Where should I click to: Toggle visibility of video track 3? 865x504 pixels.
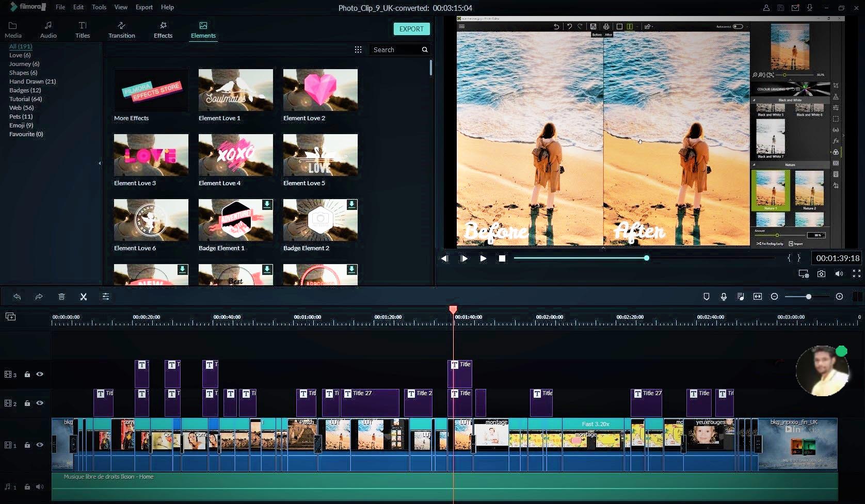click(x=40, y=375)
